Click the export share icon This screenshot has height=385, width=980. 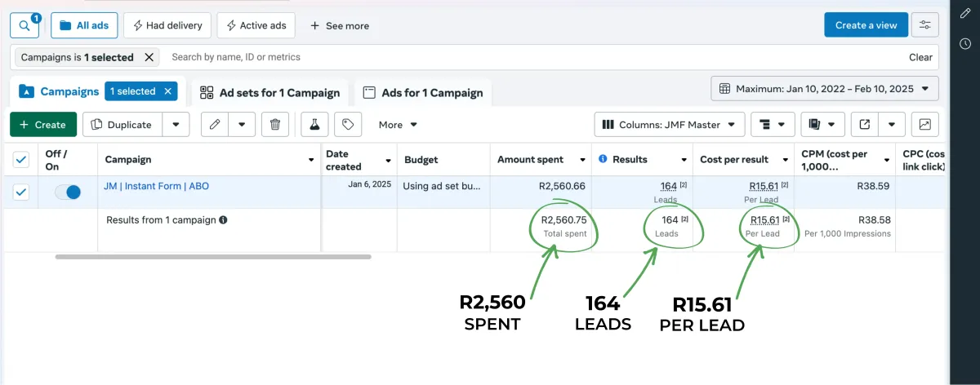(x=864, y=125)
